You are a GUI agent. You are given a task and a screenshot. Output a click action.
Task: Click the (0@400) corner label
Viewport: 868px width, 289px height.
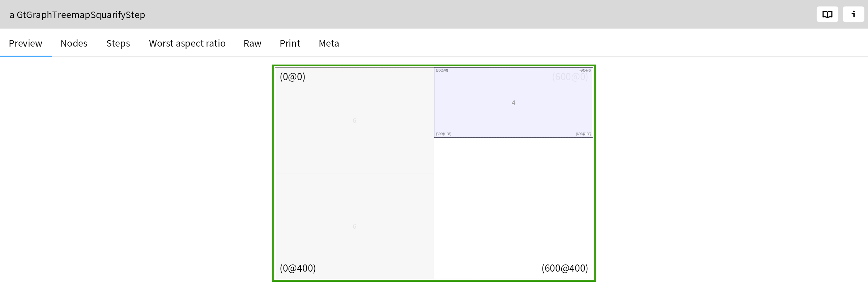pos(298,268)
